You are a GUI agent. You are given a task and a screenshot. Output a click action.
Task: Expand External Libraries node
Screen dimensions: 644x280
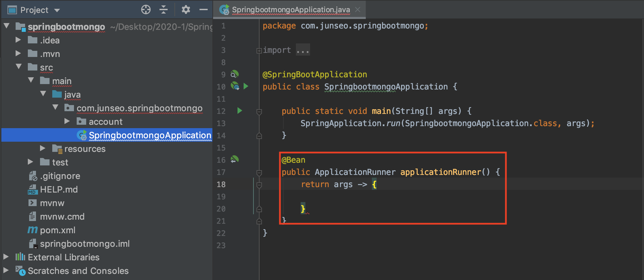(x=6, y=257)
